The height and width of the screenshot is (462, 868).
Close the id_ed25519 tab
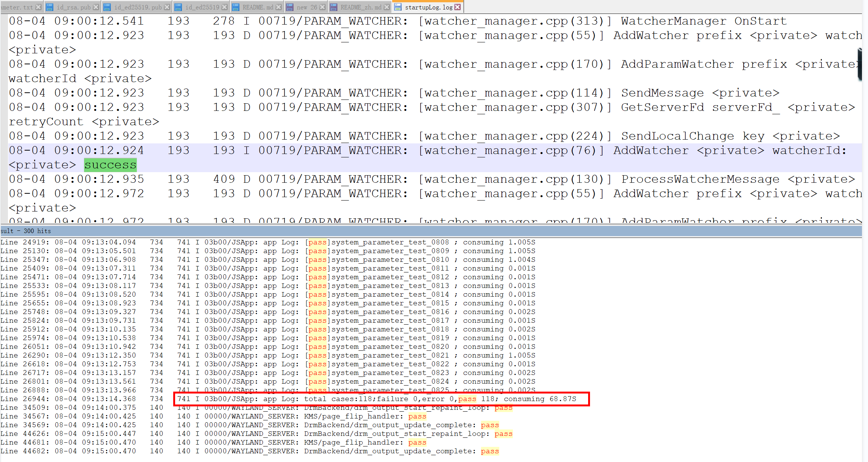[225, 7]
